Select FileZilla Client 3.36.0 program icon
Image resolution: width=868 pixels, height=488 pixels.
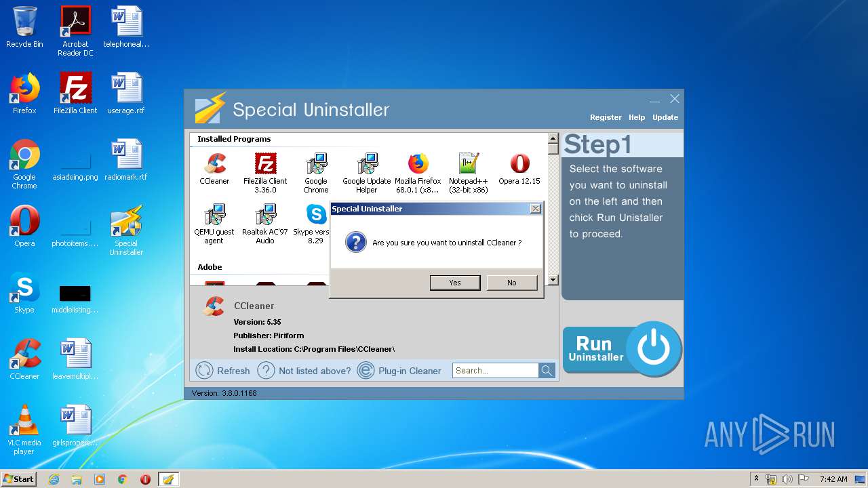[x=265, y=173]
